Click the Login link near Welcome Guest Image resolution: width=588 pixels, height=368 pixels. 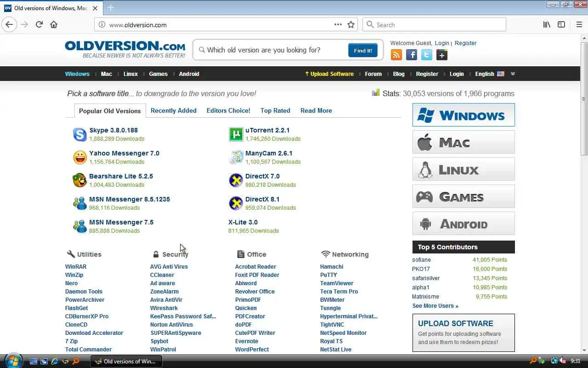click(x=441, y=43)
